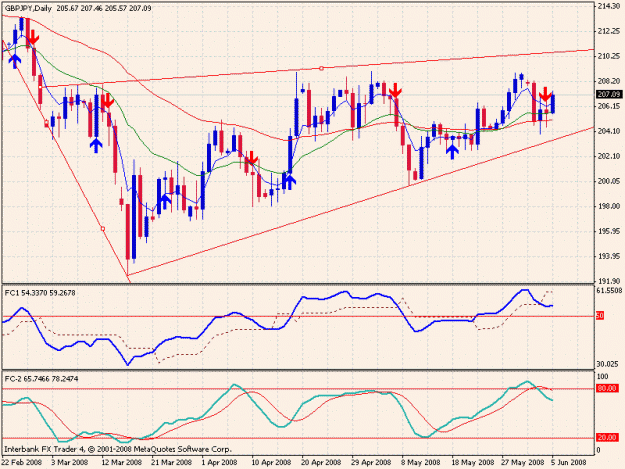Click the 214.30 price scale label
625x469 pixels.
(x=609, y=6)
